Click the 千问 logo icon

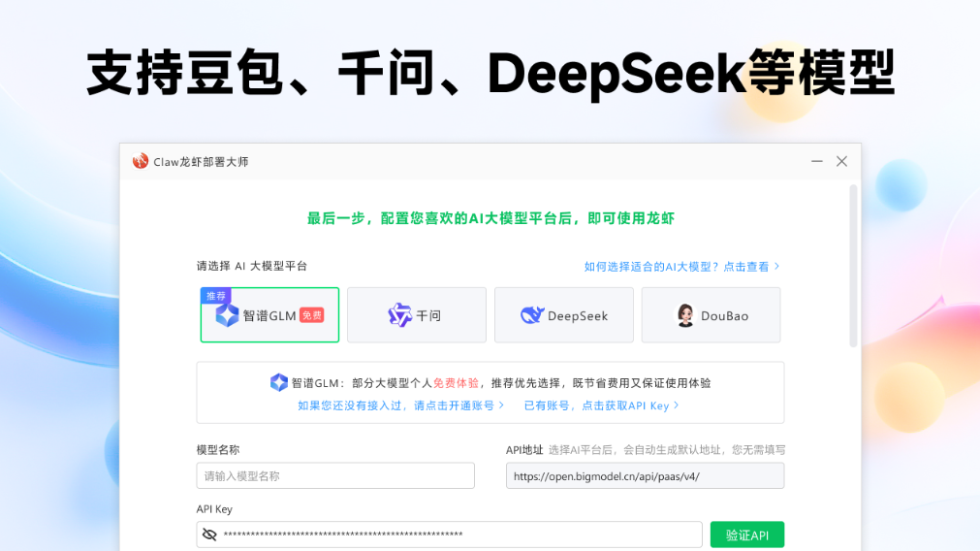(x=400, y=315)
